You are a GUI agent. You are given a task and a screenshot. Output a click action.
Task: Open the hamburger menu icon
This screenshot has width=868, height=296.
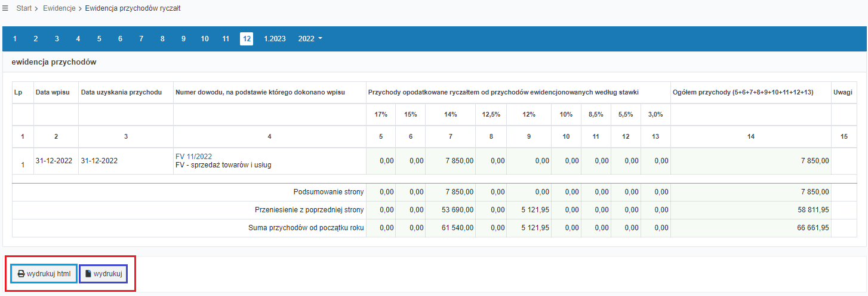pos(5,8)
